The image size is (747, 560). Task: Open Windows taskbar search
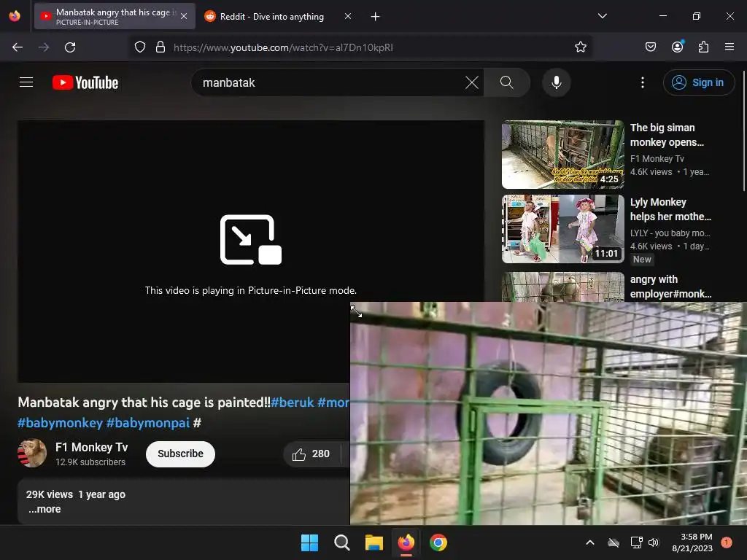click(342, 542)
